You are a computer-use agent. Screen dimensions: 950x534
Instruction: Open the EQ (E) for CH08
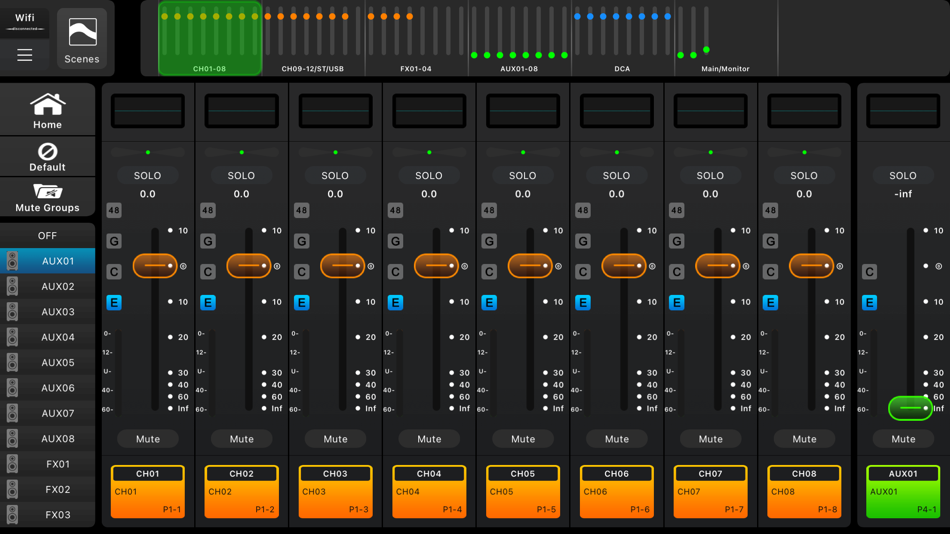(771, 302)
